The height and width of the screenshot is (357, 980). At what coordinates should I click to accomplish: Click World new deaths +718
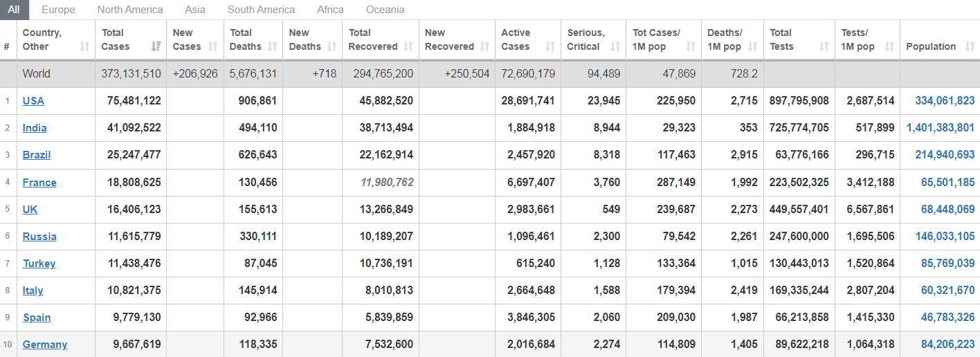[x=325, y=74]
